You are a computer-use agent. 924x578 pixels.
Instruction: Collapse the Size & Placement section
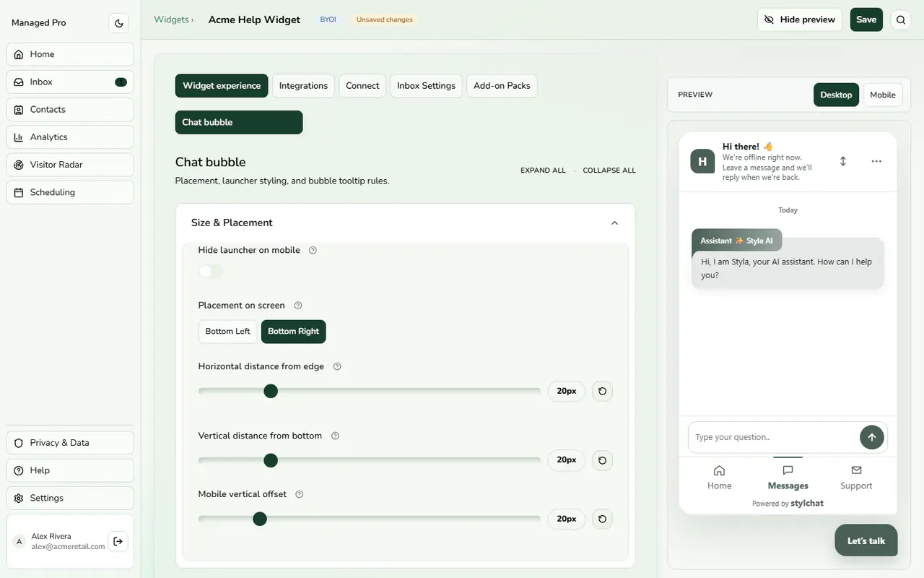(614, 223)
